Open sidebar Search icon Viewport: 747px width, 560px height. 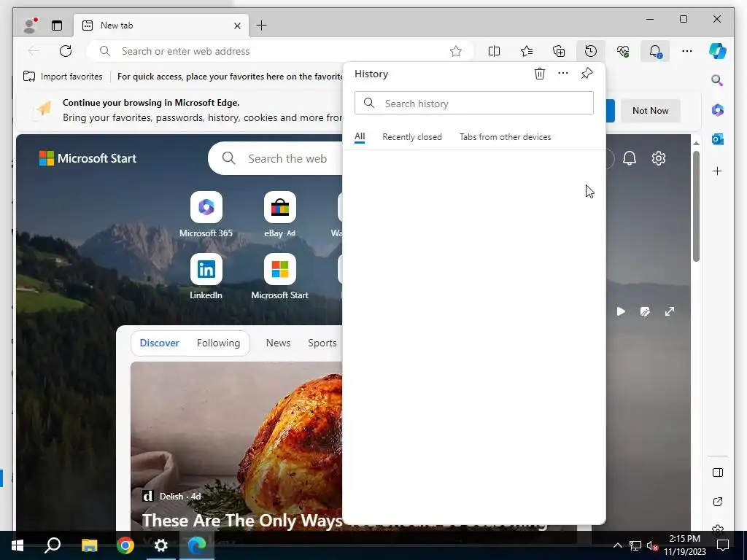(718, 80)
